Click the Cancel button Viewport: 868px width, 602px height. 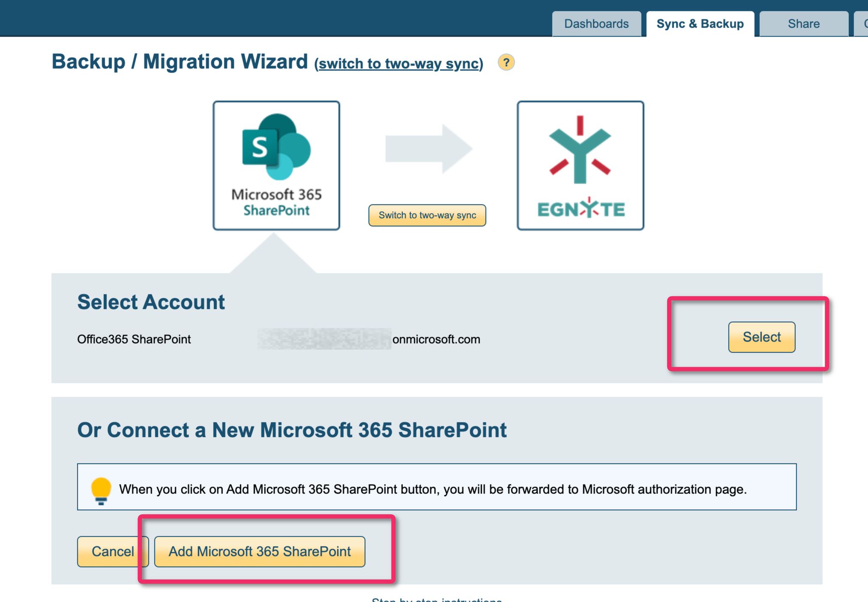click(x=113, y=551)
